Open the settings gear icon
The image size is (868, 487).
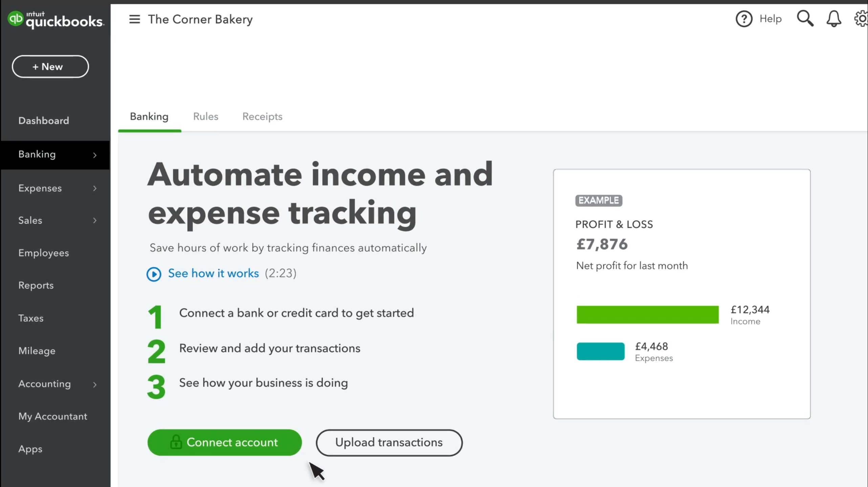click(x=862, y=19)
